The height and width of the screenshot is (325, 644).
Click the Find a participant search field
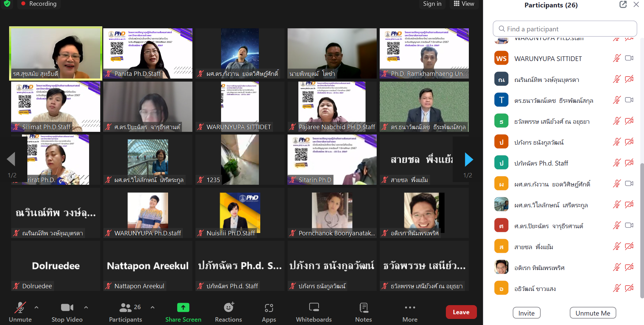[x=565, y=29]
